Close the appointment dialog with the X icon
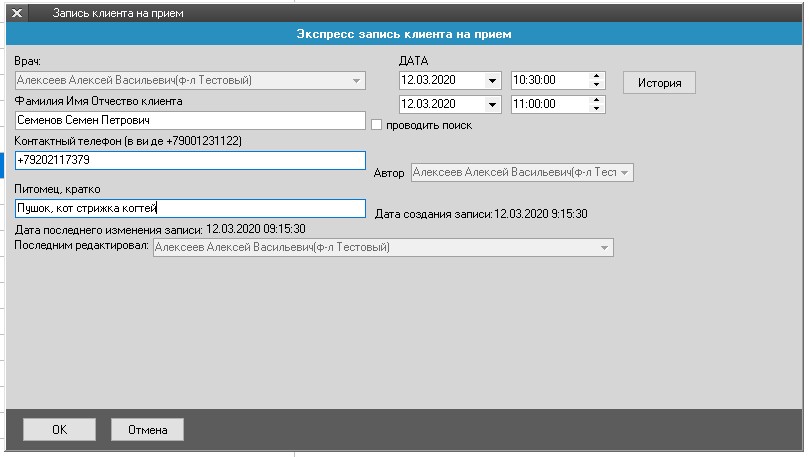 pyautogui.click(x=16, y=13)
